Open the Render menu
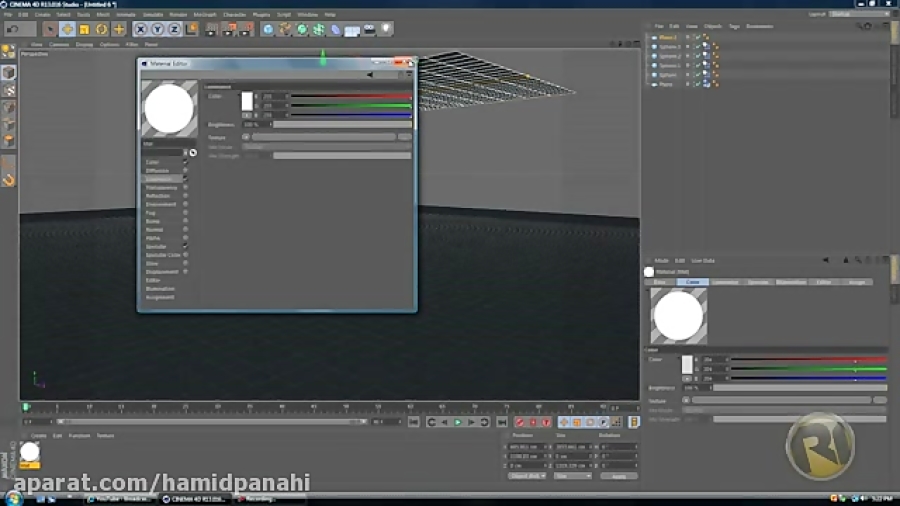Image resolution: width=900 pixels, height=506 pixels. [178, 14]
